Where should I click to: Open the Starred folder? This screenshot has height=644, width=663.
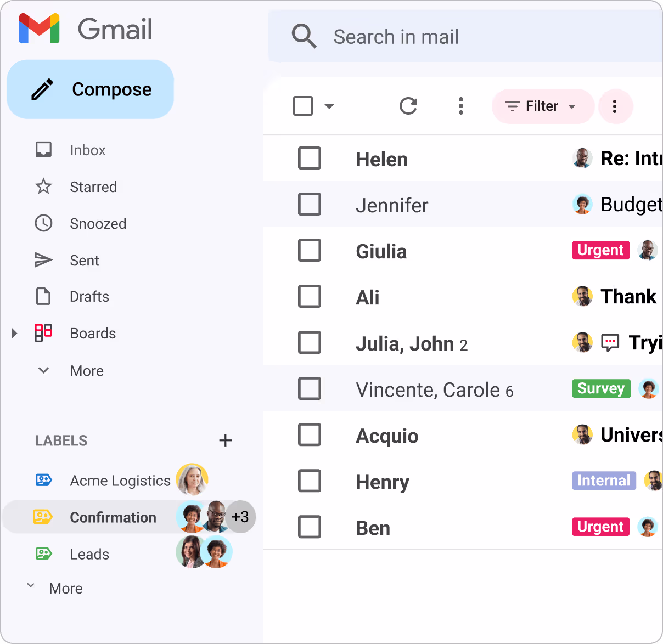[93, 187]
